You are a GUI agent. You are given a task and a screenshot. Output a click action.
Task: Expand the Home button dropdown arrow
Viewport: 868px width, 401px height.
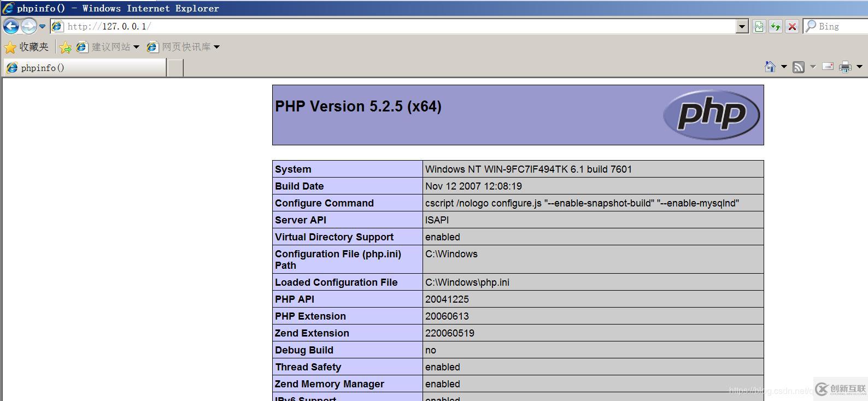[x=784, y=67]
